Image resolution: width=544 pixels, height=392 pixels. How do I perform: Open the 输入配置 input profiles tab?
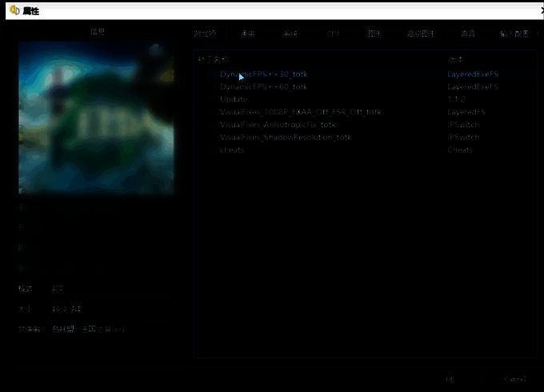tap(514, 34)
